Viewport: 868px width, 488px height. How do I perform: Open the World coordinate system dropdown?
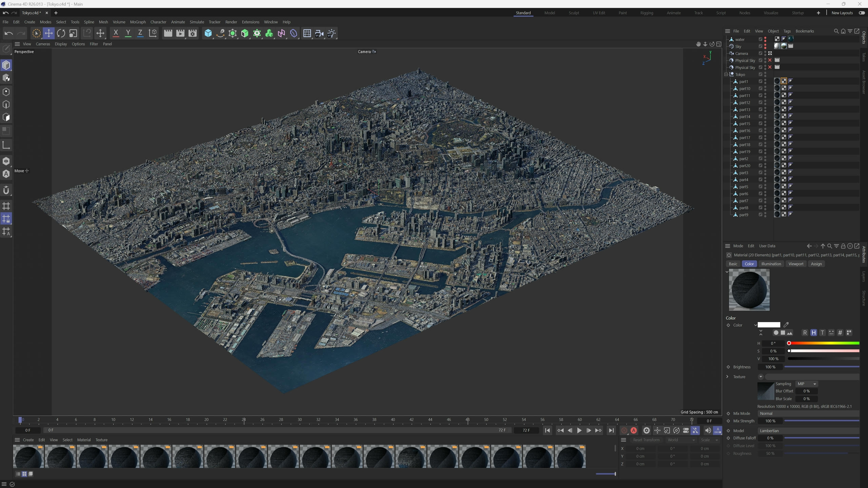(x=681, y=440)
